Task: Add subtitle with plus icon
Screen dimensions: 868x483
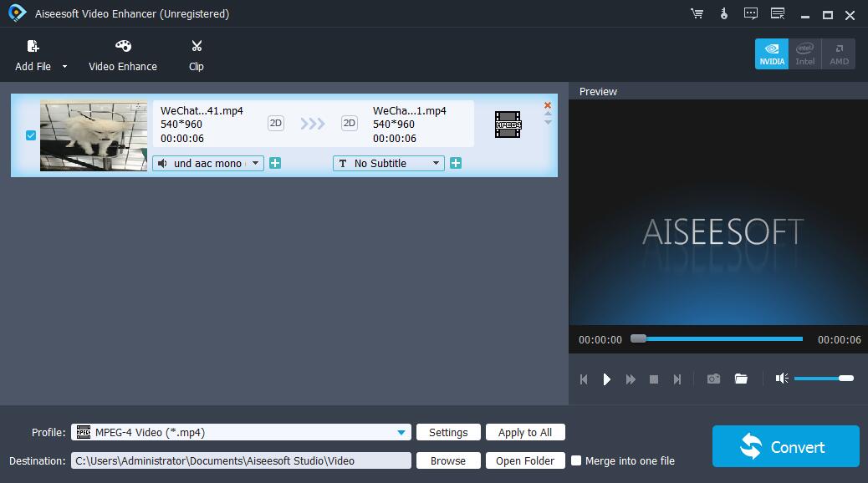Action: [x=456, y=163]
